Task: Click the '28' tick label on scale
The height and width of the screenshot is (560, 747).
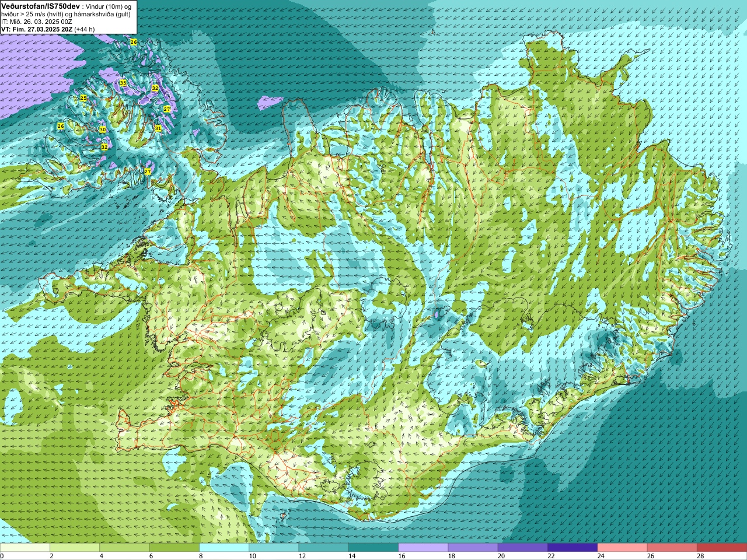Action: point(701,556)
